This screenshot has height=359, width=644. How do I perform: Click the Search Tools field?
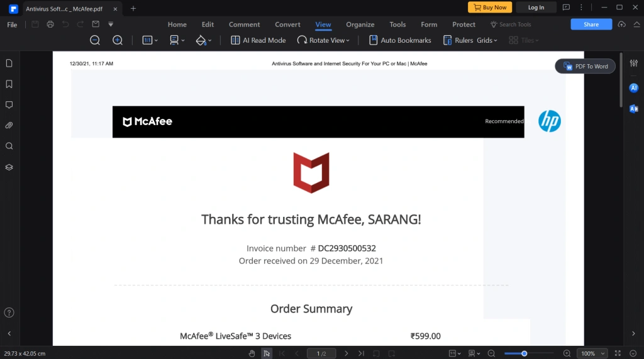tap(511, 25)
